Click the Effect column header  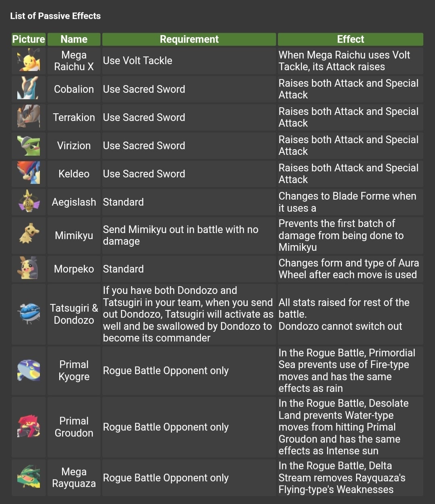[350, 39]
